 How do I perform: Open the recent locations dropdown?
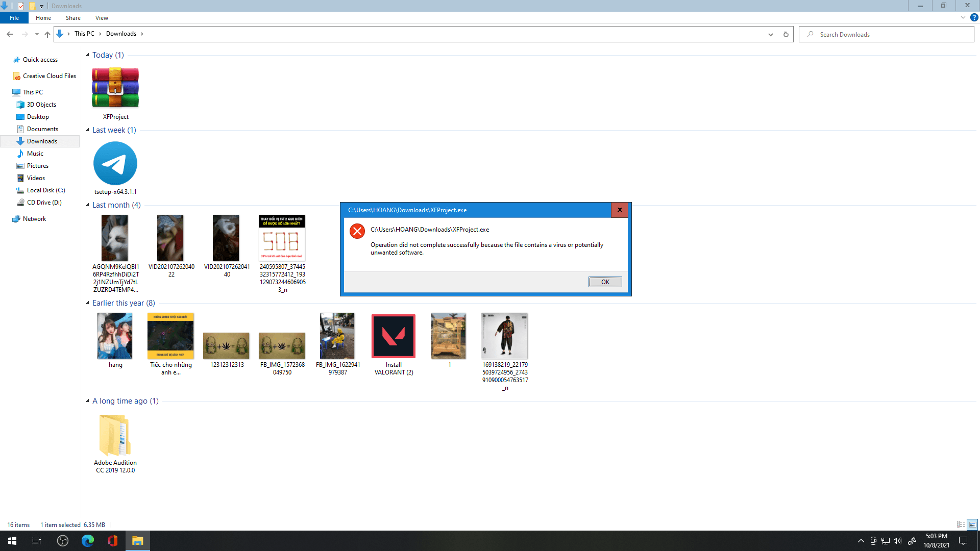[37, 34]
